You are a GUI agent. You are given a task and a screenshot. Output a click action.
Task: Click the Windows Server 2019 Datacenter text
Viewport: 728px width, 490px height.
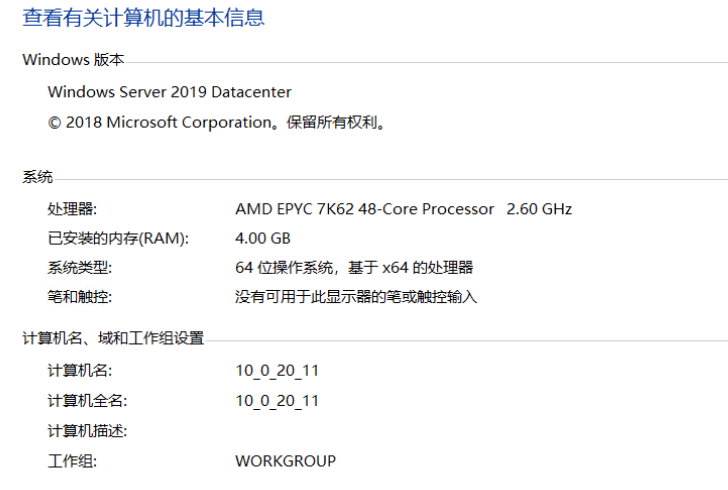tap(169, 92)
